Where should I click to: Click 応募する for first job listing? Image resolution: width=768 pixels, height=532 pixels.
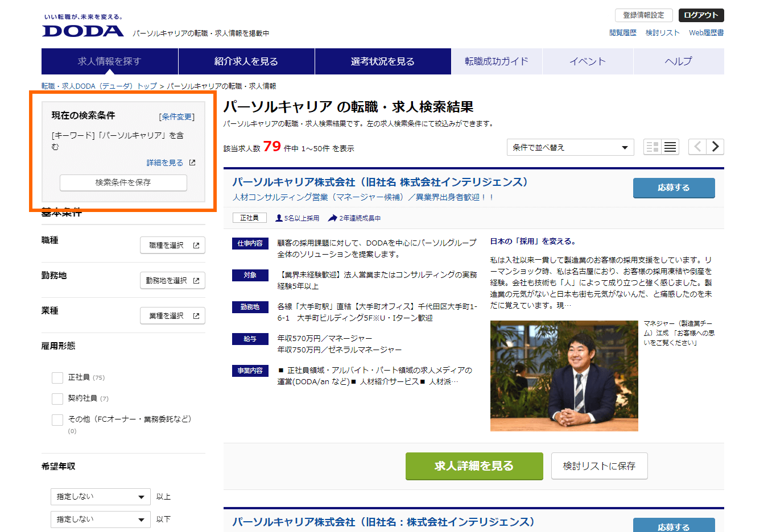[674, 188]
